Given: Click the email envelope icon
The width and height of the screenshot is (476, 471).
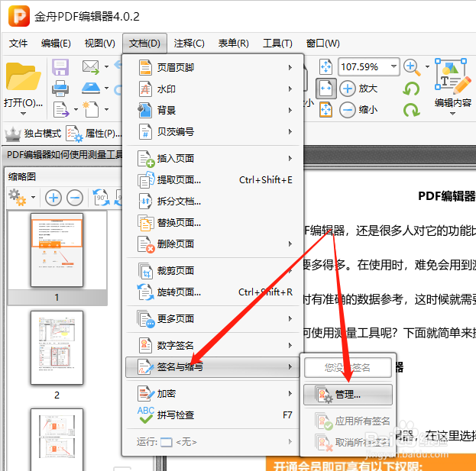Looking at the screenshot, I should [x=91, y=67].
